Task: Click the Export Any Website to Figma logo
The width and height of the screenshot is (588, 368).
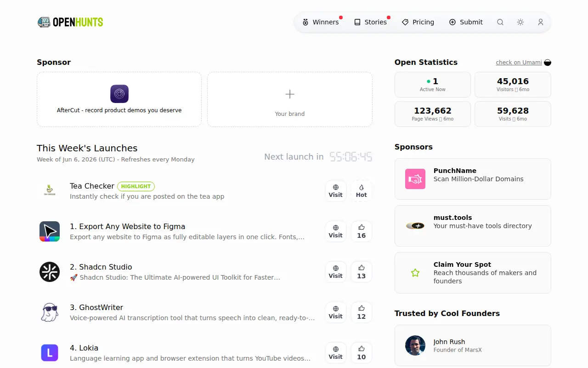Action: 50,231
